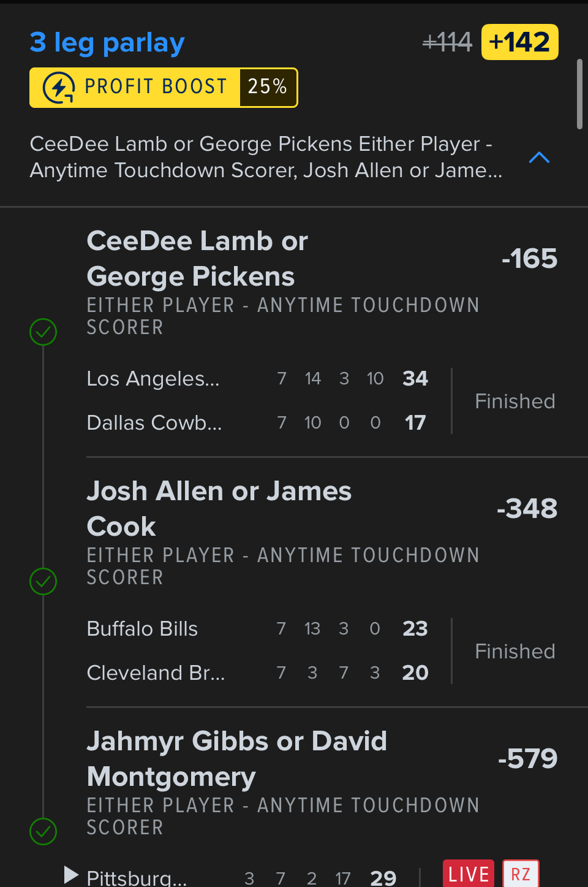Tap the boosted +142 odds badge
The height and width of the screenshot is (887, 588).
tap(519, 42)
